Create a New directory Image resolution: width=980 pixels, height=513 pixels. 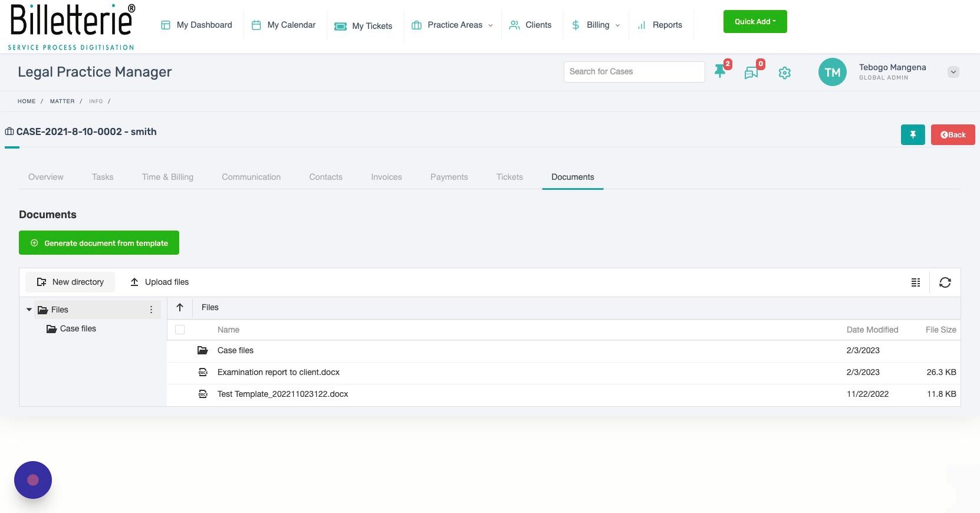(x=70, y=282)
